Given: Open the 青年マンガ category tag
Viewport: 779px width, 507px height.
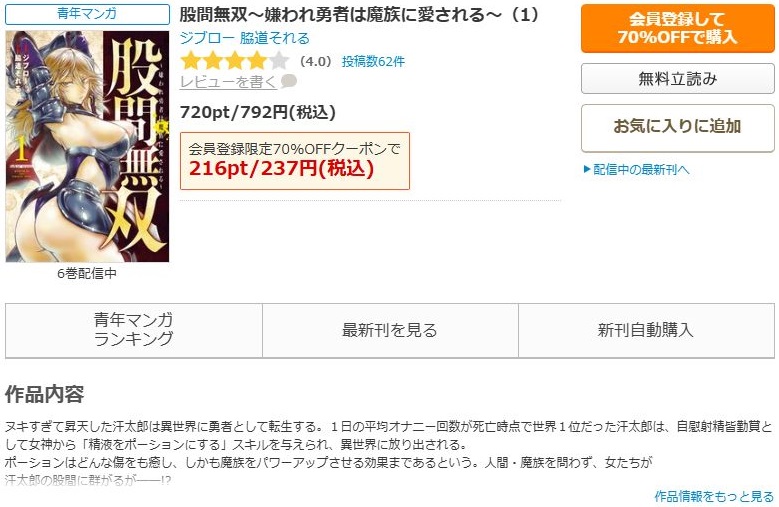Looking at the screenshot, I should tap(87, 14).
